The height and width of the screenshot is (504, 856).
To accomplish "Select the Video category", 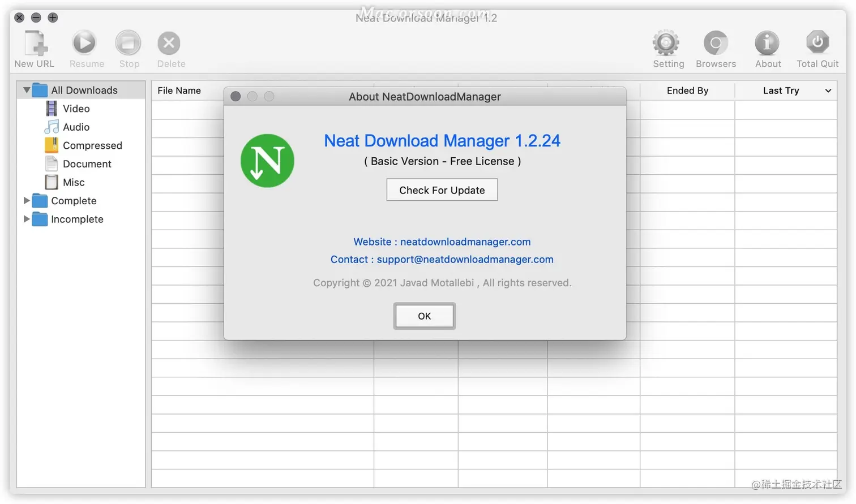I will [x=76, y=109].
